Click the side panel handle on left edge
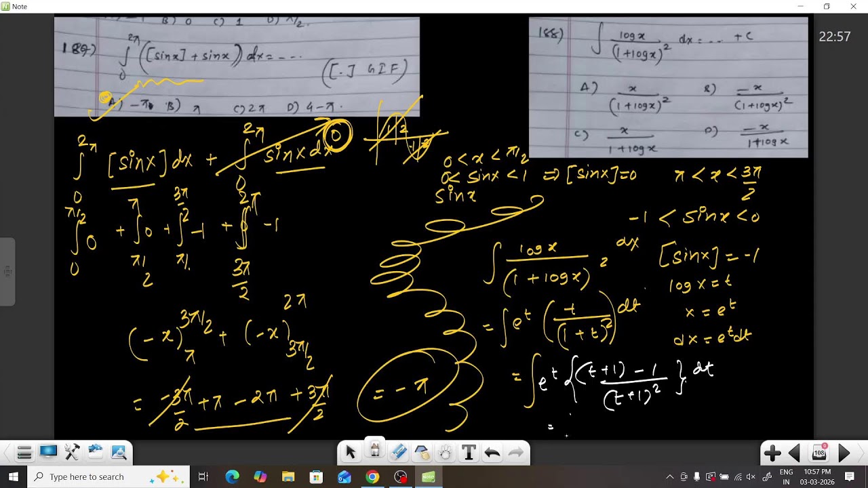 [7, 271]
